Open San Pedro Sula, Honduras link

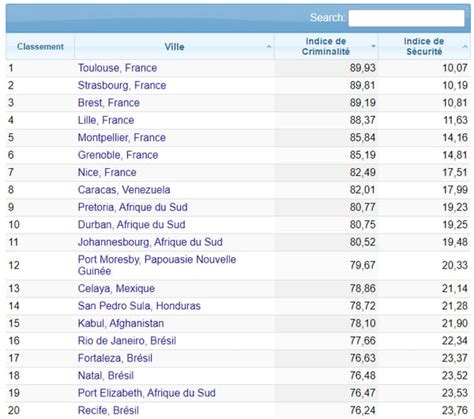tap(139, 306)
